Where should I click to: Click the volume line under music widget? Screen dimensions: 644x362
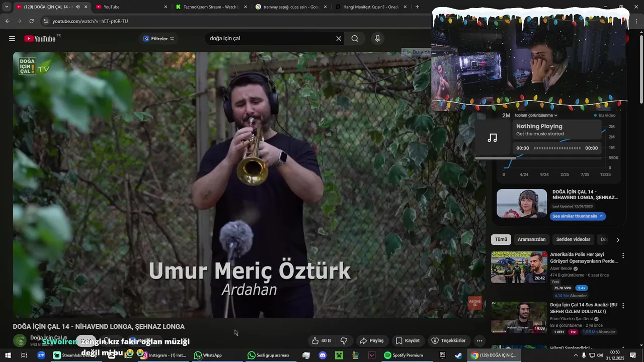click(x=539, y=158)
